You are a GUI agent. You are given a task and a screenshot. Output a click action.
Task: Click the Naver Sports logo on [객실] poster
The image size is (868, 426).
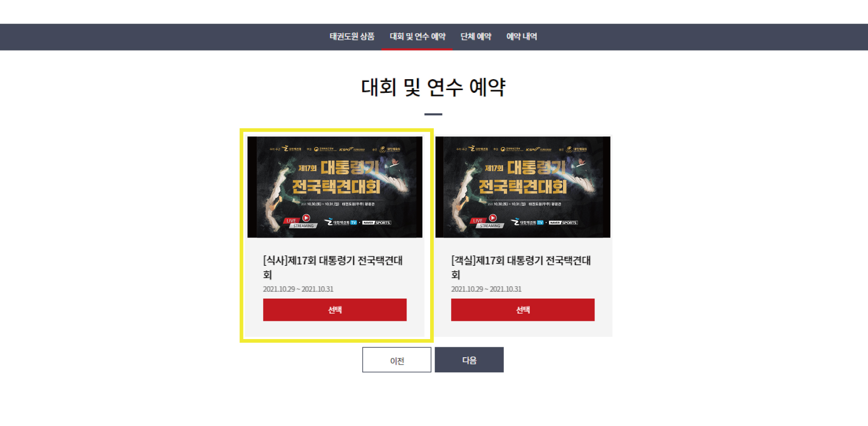point(563,223)
